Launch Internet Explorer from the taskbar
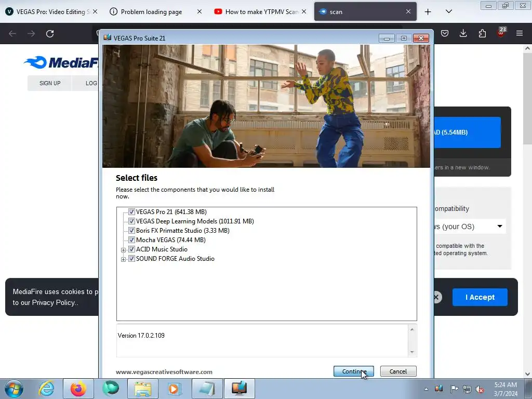The image size is (532, 399). coord(46,389)
